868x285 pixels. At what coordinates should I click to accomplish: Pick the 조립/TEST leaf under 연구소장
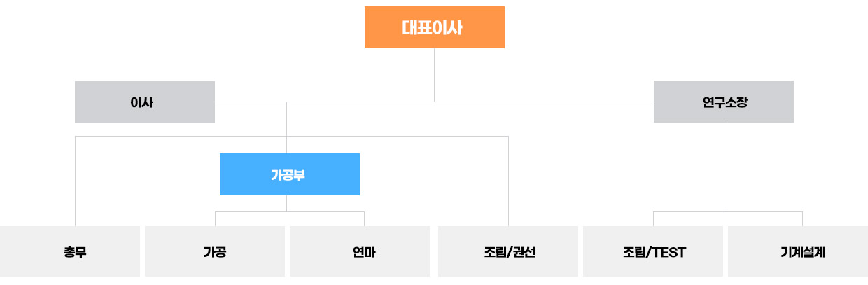[653, 251]
